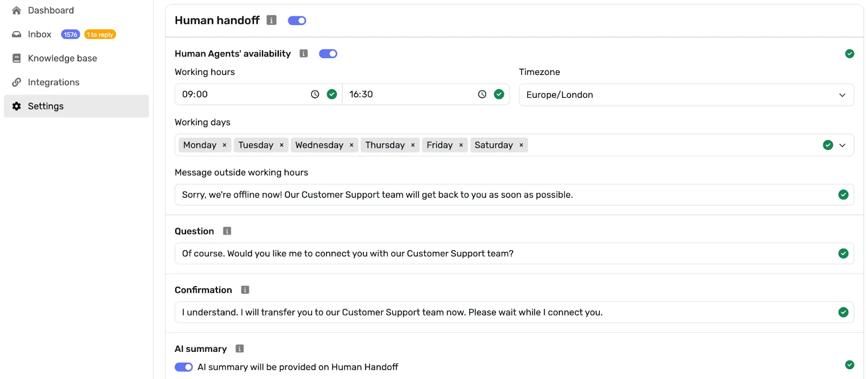The height and width of the screenshot is (379, 868).
Task: Click the info icon beside Question
Action: coord(227,231)
